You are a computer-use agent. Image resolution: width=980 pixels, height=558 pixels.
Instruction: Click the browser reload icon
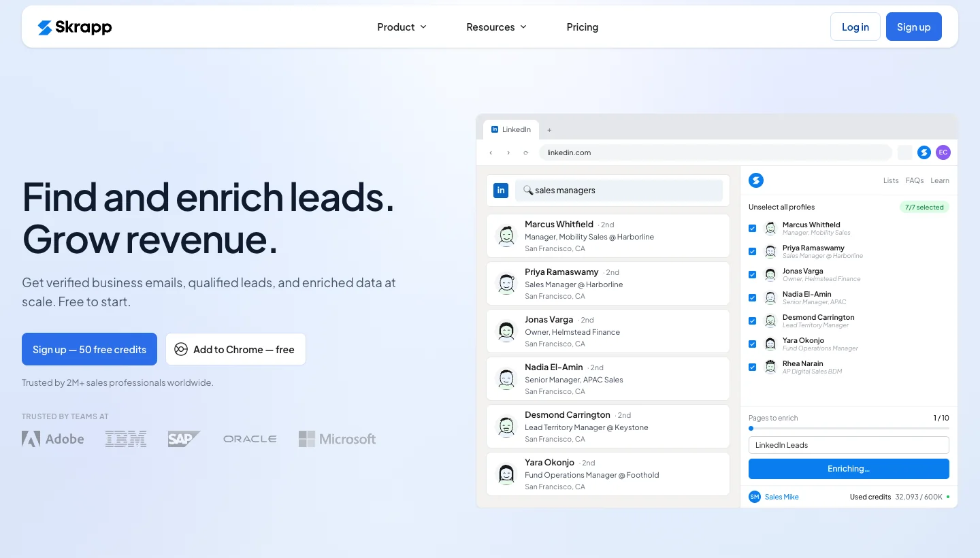click(x=526, y=152)
